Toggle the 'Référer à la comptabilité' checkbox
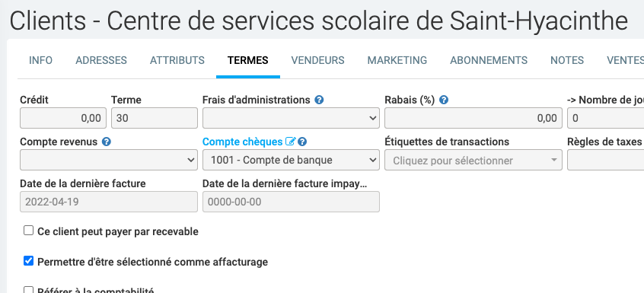Screen dimensions: 644x293 (28, 290)
